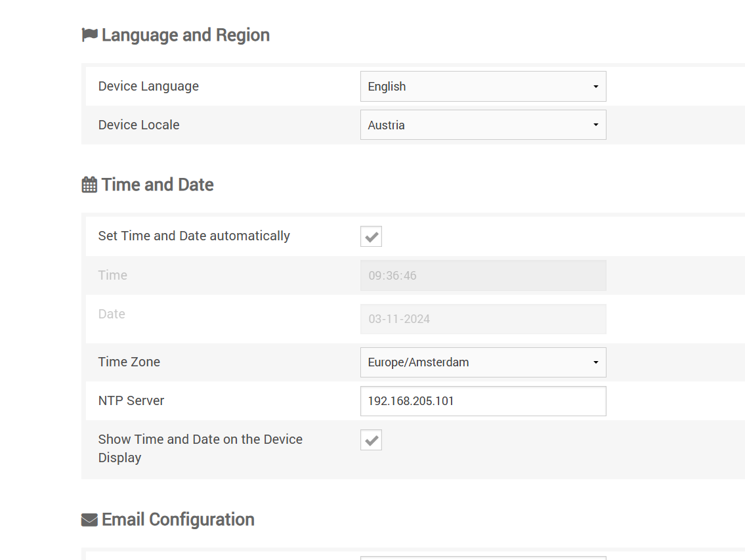This screenshot has width=745, height=560.
Task: Click the greyed-out Time field
Action: pos(482,276)
